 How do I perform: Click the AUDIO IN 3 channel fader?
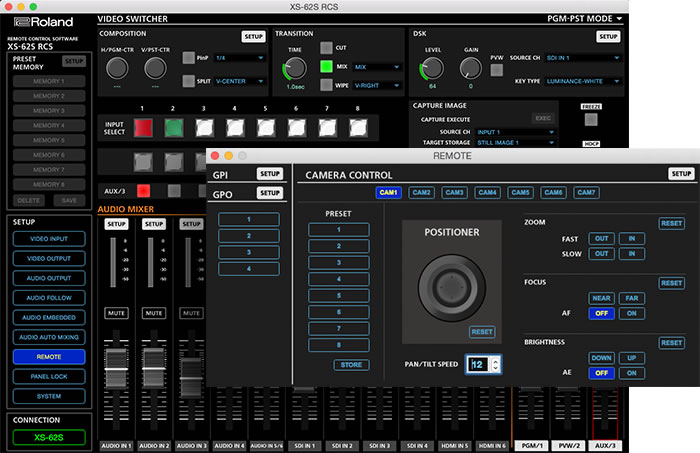click(191, 378)
